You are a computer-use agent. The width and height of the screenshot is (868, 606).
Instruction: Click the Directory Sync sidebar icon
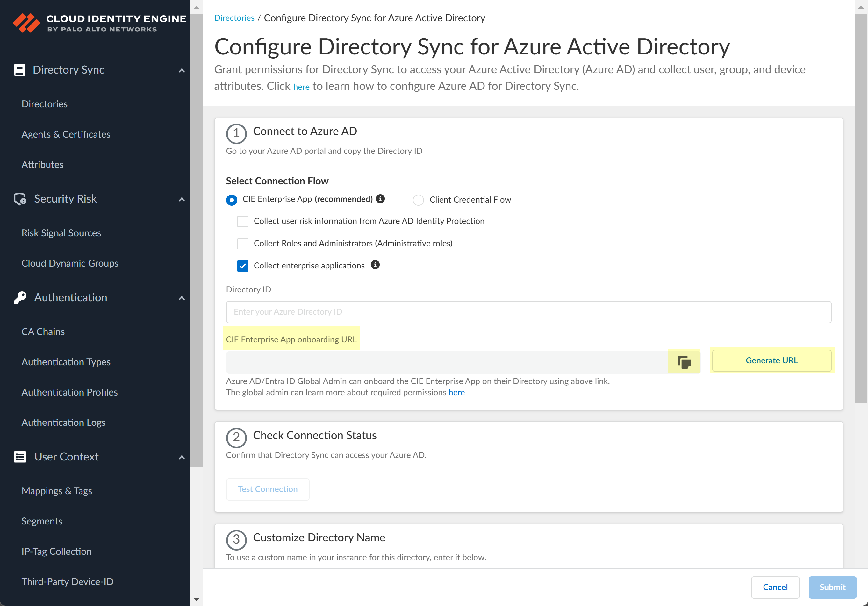(19, 69)
